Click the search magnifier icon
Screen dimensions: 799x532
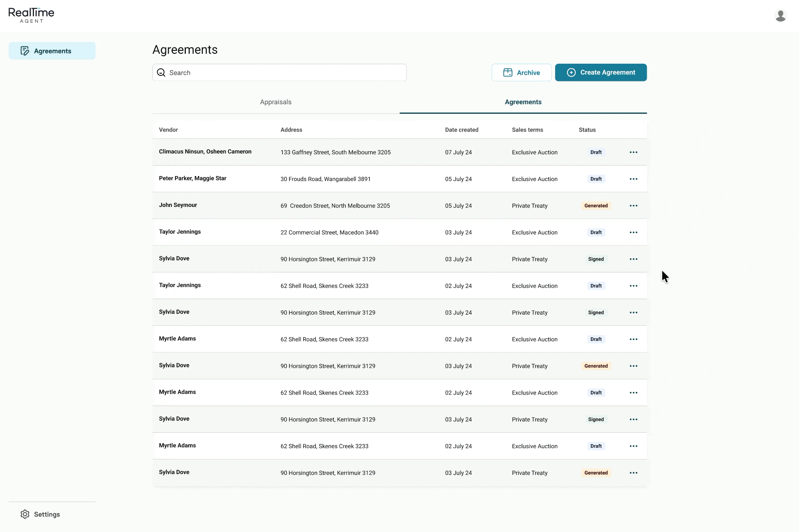pos(161,73)
